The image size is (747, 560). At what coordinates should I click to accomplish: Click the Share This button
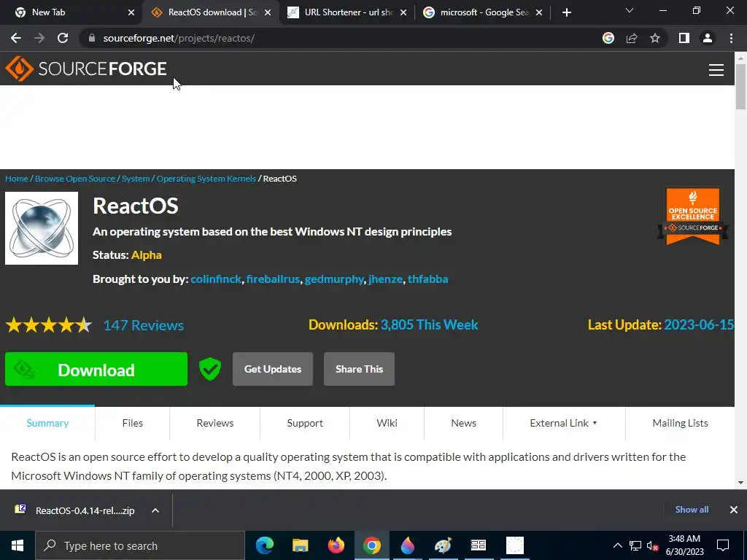point(359,369)
